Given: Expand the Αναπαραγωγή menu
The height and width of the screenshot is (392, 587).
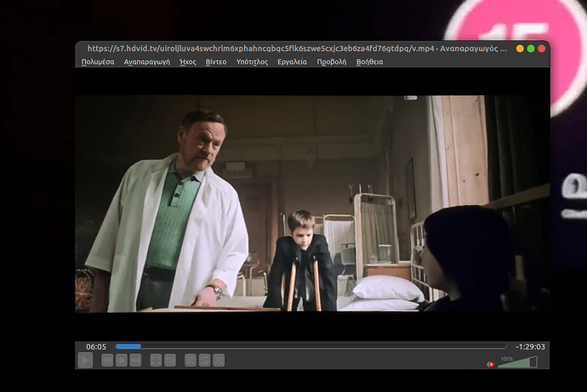Looking at the screenshot, I should point(147,62).
